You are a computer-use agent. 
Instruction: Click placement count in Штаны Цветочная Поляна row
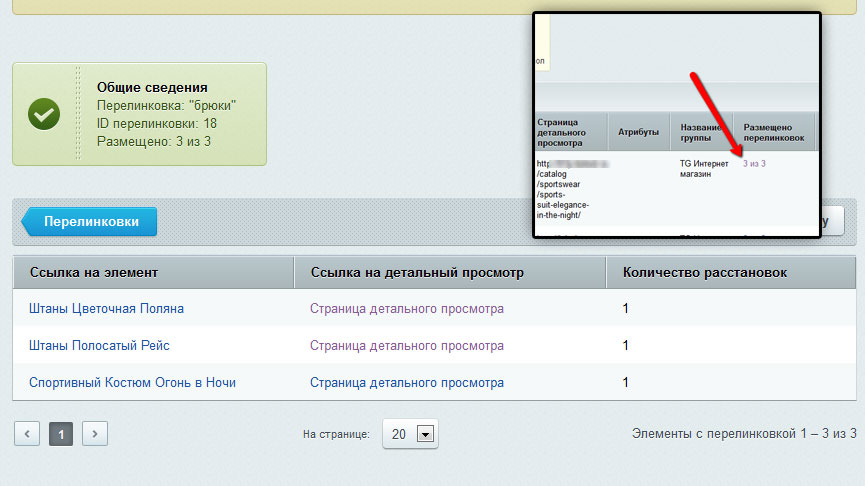coord(626,309)
